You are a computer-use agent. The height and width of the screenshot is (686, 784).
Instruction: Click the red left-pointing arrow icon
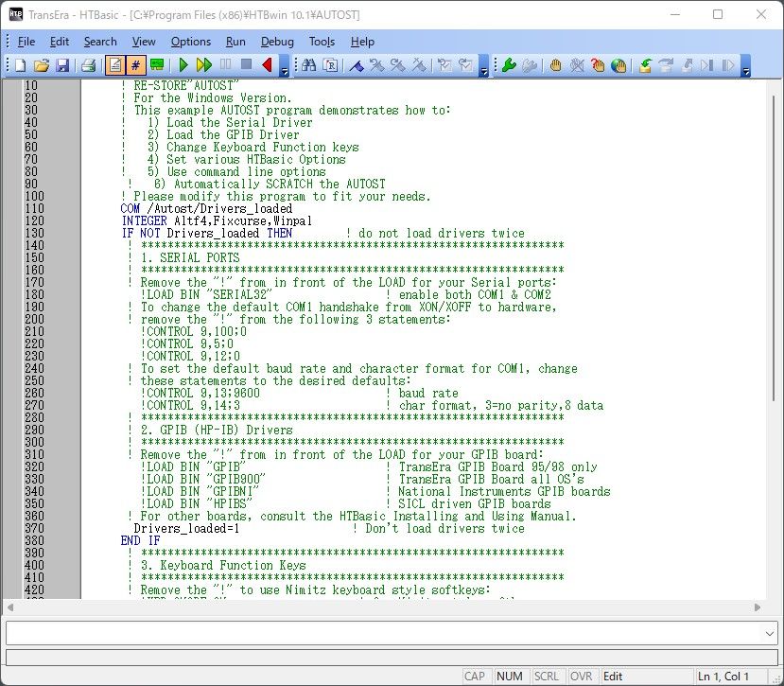(x=267, y=65)
